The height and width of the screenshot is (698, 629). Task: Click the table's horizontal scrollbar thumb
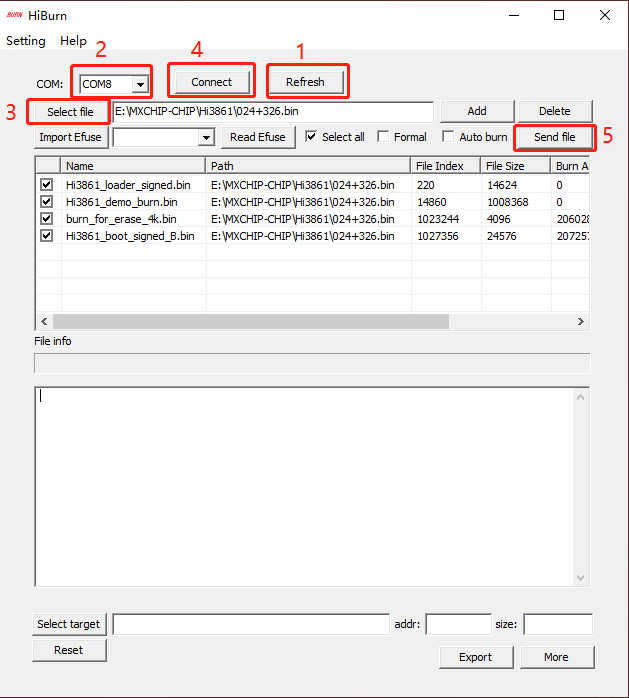point(251,321)
